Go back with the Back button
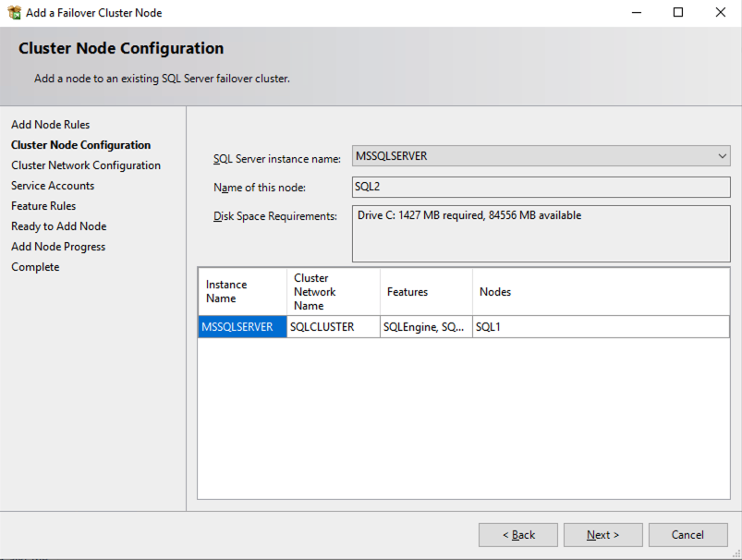The height and width of the screenshot is (560, 742). 517,535
